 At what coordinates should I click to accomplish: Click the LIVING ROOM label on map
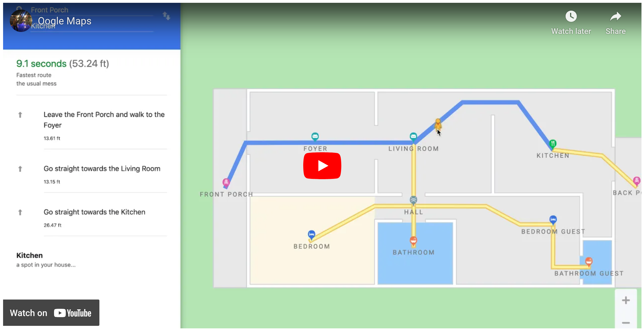point(413,149)
